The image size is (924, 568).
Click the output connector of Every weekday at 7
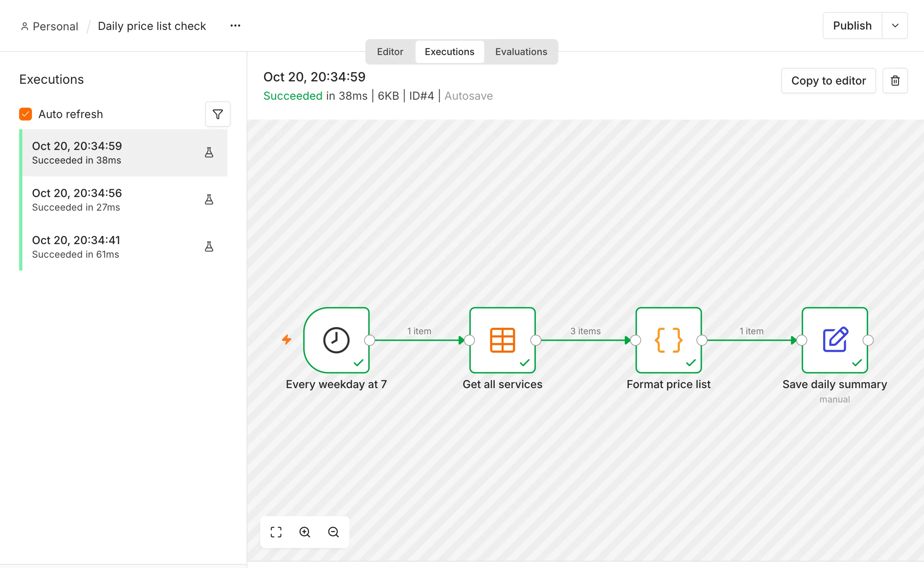(370, 340)
